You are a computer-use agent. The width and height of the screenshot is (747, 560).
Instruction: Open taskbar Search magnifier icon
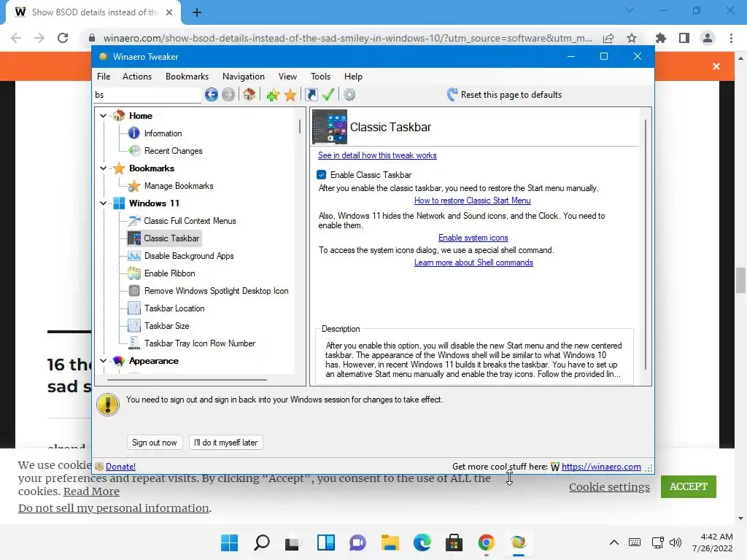tap(262, 542)
